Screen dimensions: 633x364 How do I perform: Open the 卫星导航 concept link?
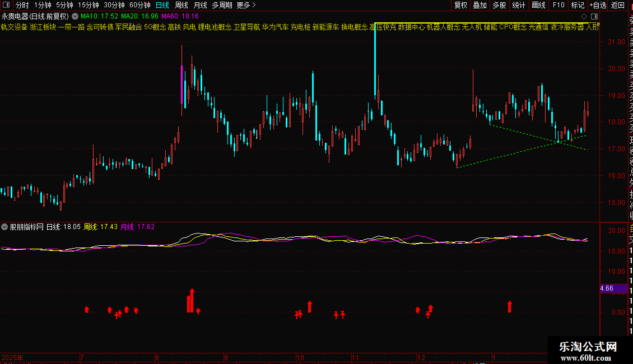click(x=246, y=27)
